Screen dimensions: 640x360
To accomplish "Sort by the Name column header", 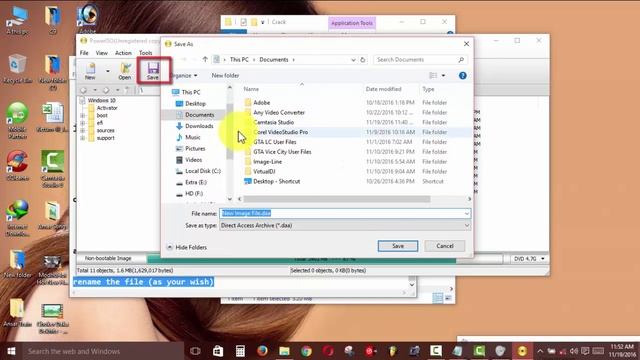I will pyautogui.click(x=251, y=89).
